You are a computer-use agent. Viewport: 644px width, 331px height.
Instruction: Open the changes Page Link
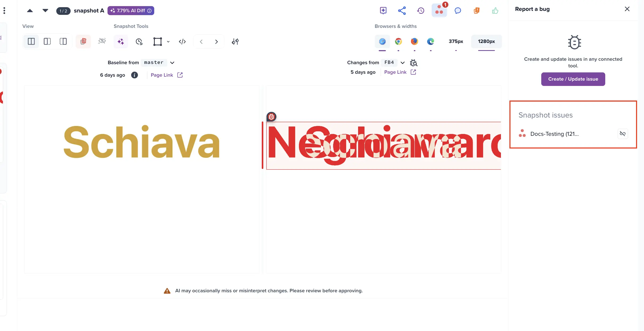pyautogui.click(x=400, y=72)
